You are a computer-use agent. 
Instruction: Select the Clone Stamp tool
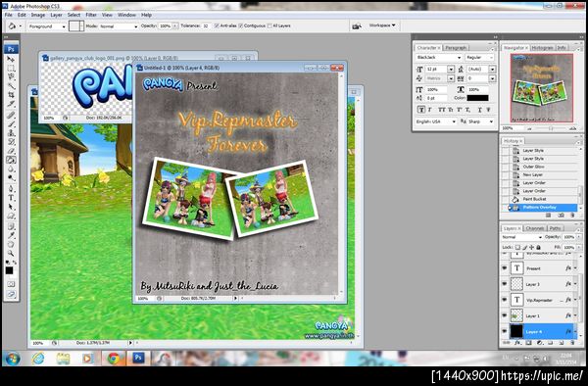click(11, 132)
